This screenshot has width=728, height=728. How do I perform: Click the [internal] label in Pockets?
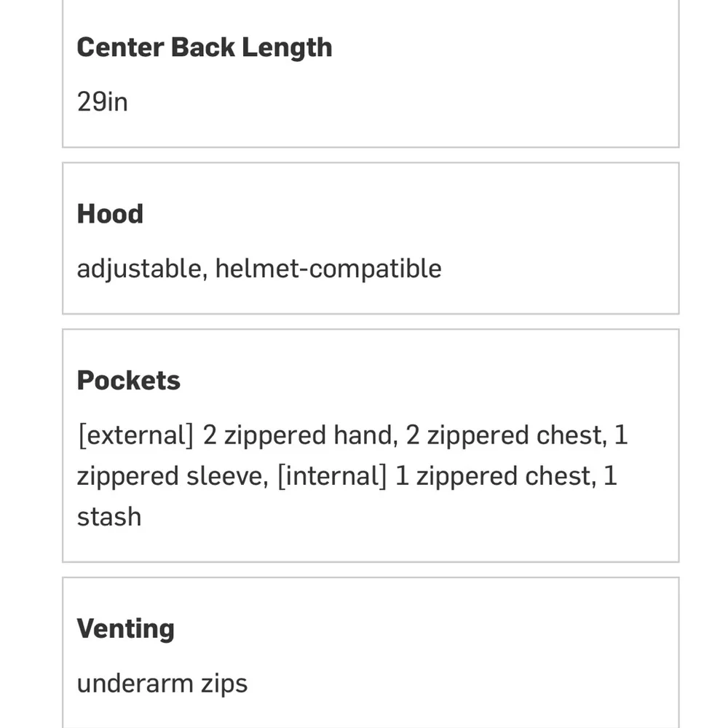coord(331,476)
